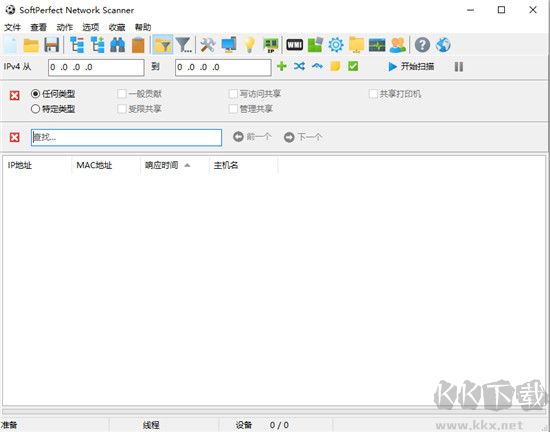Click the light bulb icon
Viewport: 550px width, 432px height.
click(249, 45)
